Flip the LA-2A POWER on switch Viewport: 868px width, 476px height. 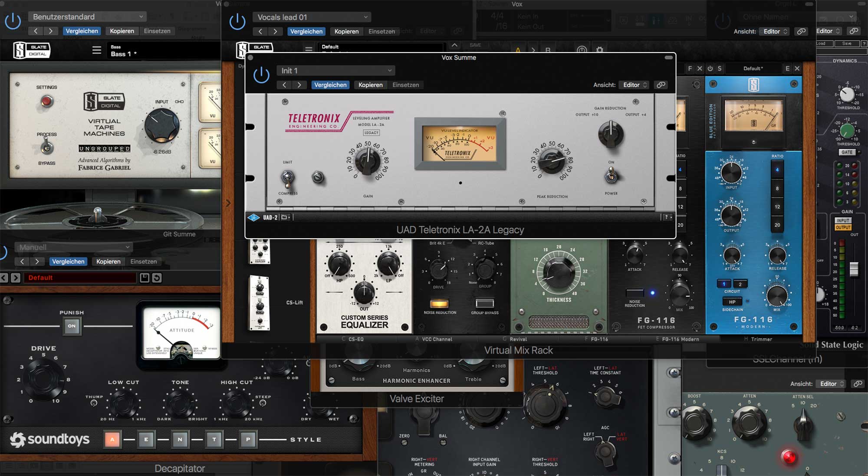tap(611, 176)
